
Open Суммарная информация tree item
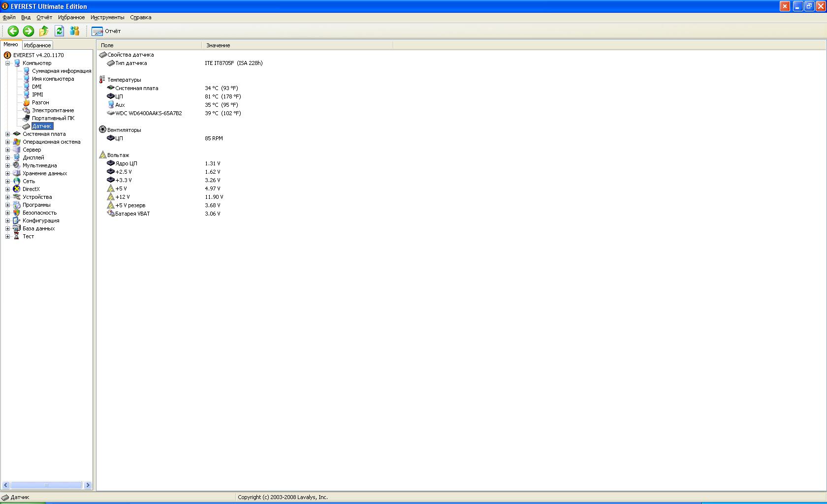pyautogui.click(x=61, y=71)
